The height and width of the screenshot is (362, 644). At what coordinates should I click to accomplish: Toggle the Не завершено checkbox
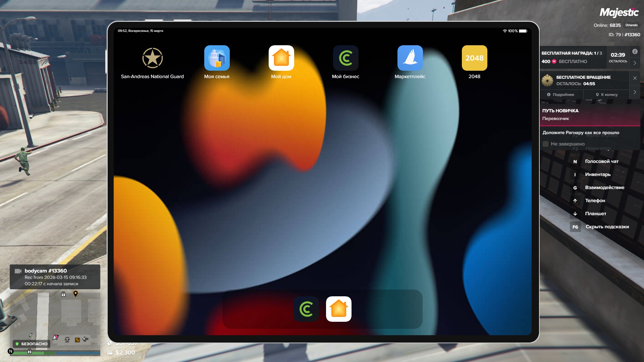(545, 144)
